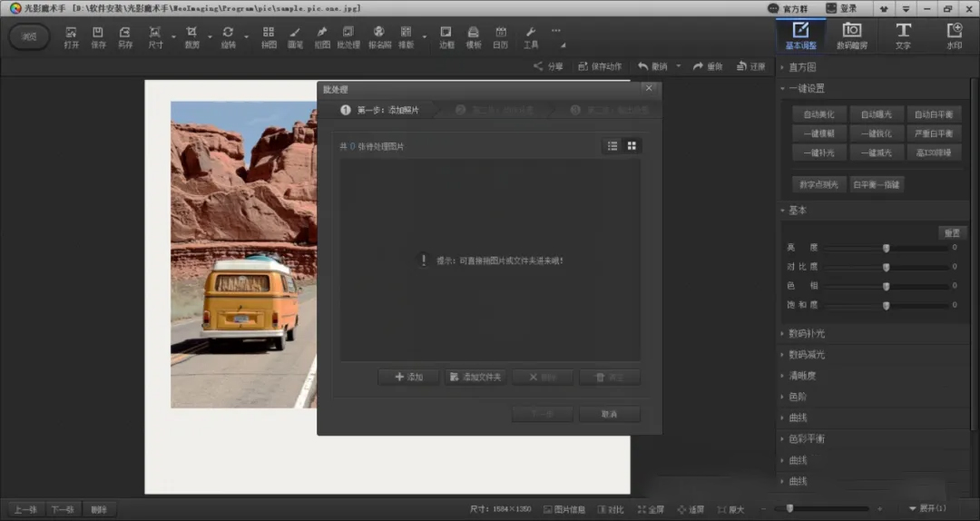Open the 撤销 history dropdown arrow

[x=679, y=66]
